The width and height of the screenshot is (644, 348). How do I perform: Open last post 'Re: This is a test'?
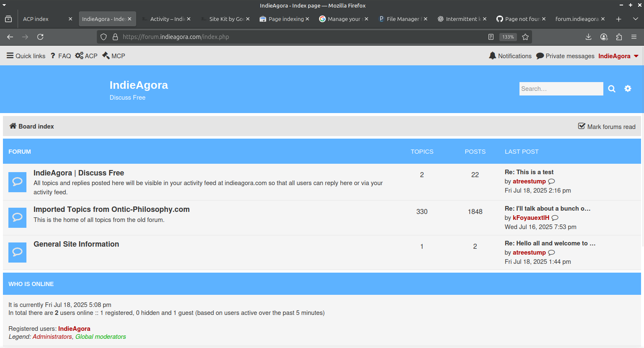(529, 172)
